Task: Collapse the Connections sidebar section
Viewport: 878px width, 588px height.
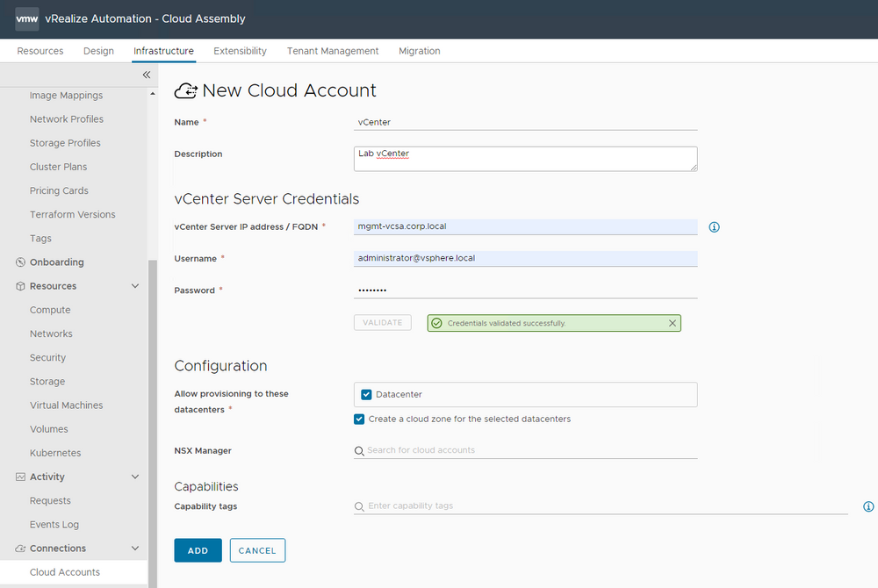Action: (x=135, y=549)
